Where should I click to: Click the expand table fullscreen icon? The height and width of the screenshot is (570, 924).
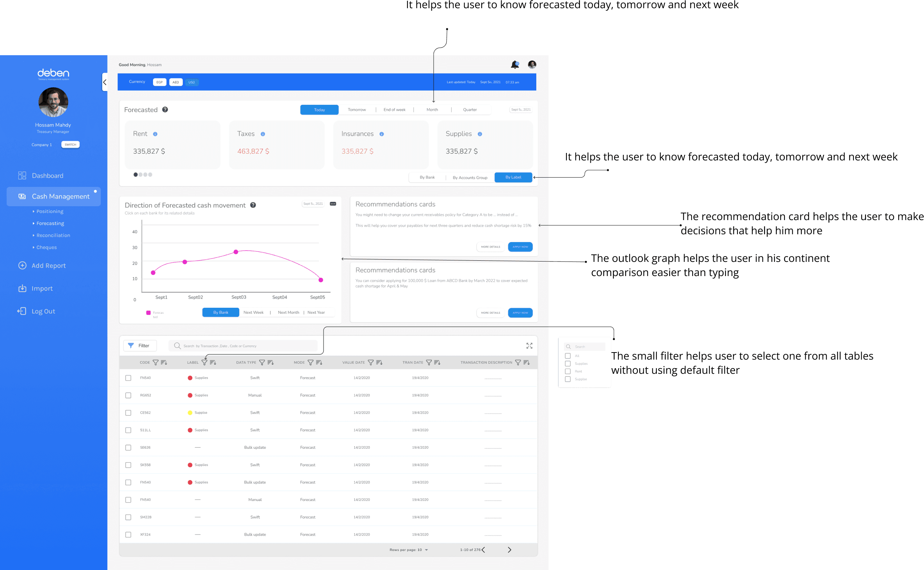(529, 346)
